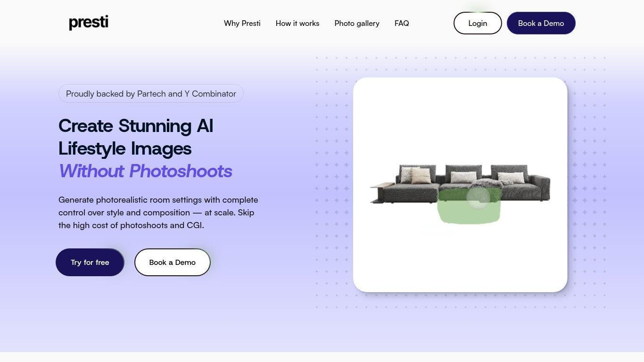Select the Without Photoshoots italic text
The height and width of the screenshot is (362, 644).
[145, 171]
